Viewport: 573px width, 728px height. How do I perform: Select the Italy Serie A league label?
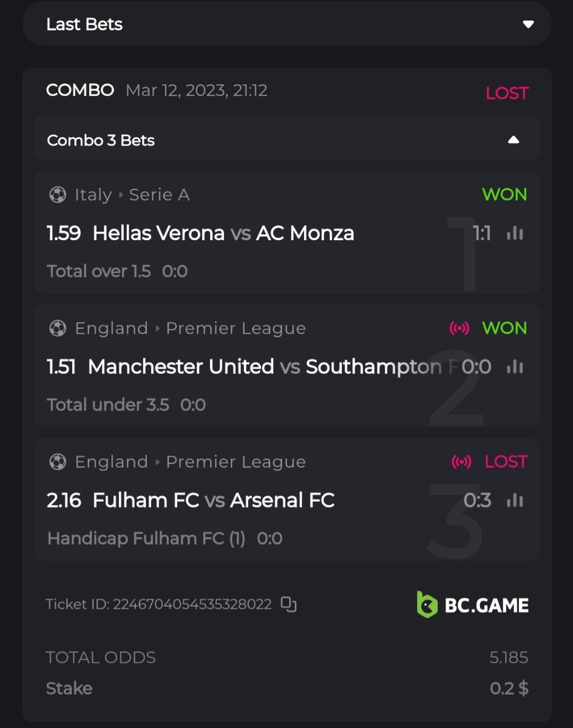click(132, 195)
